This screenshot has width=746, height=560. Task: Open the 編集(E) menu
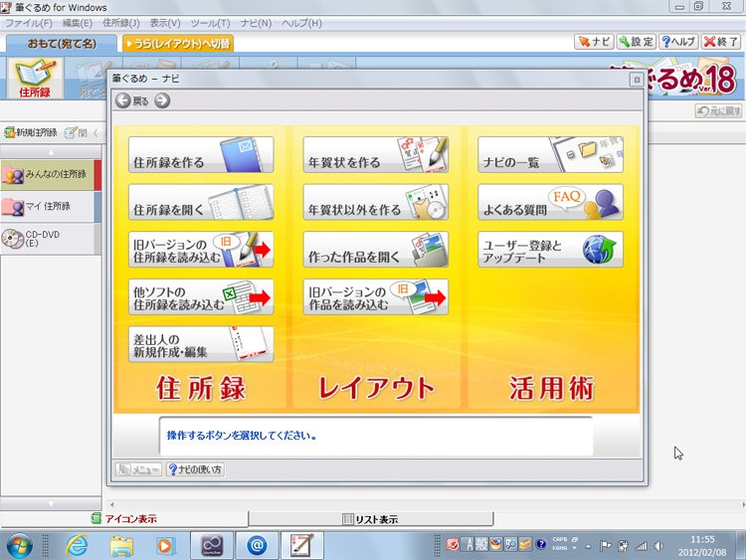tap(77, 23)
